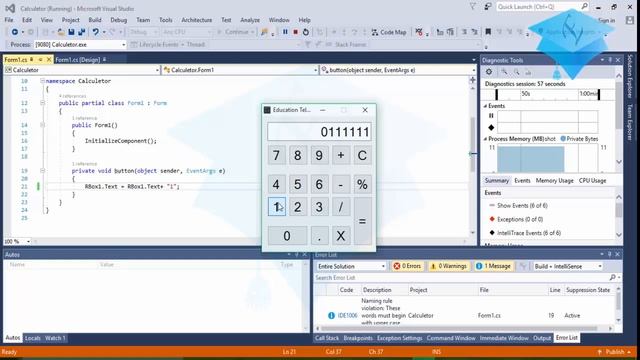Click the % button on calculator
Viewport: 640px width, 360px height.
[x=362, y=184]
